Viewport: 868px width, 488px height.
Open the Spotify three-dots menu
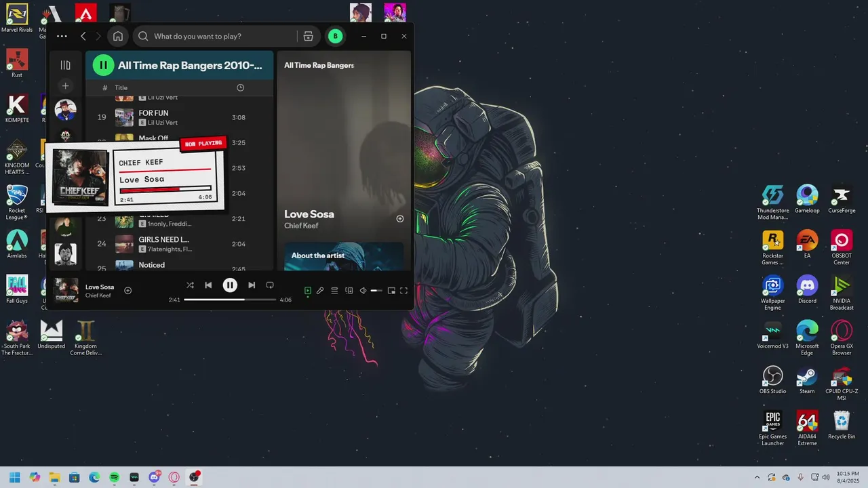(62, 36)
